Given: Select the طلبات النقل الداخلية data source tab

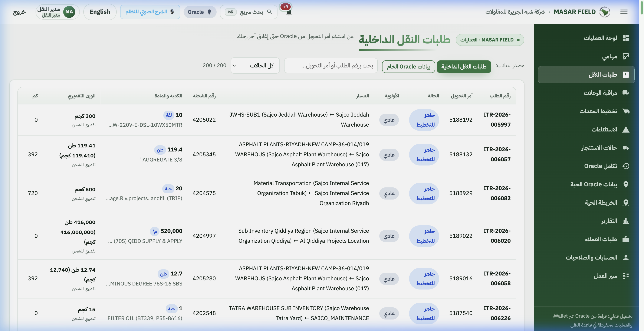Looking at the screenshot, I should 464,66.
